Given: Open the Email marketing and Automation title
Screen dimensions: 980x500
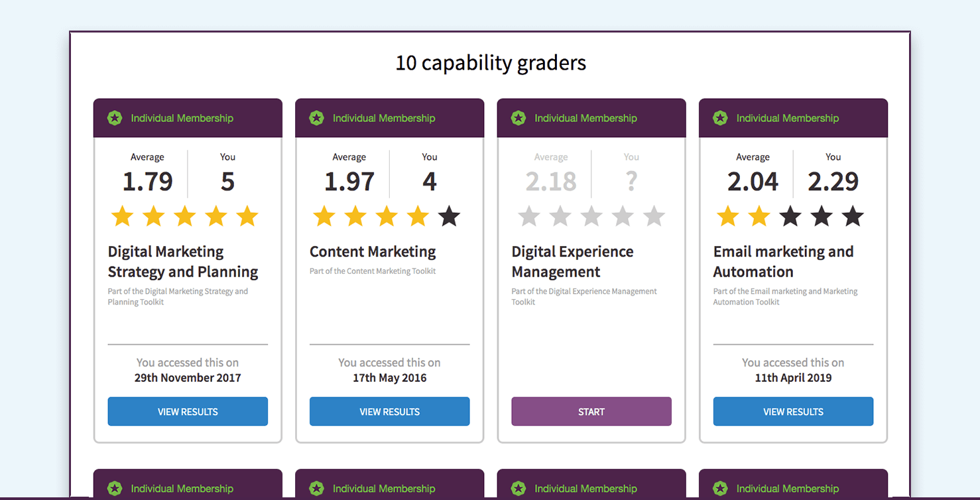Looking at the screenshot, I should (783, 262).
